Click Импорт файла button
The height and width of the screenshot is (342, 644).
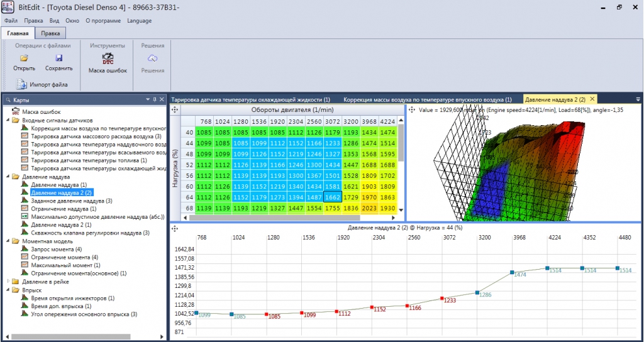[x=42, y=85]
